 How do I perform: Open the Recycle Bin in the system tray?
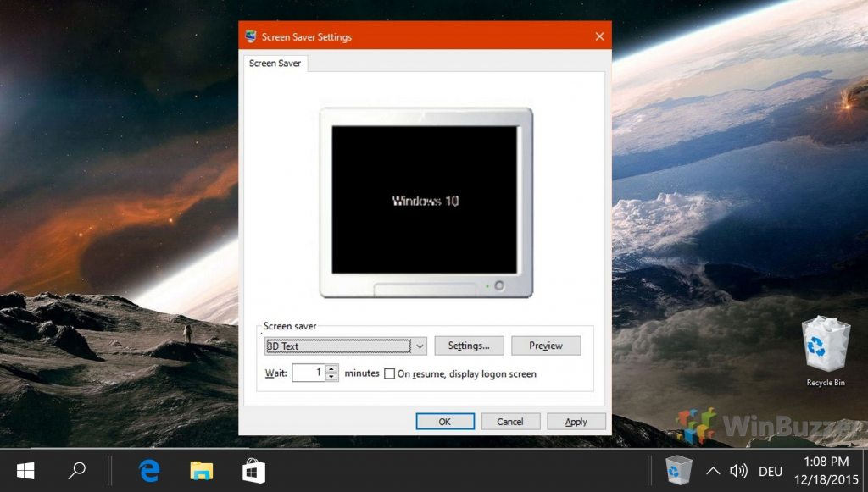pyautogui.click(x=679, y=471)
